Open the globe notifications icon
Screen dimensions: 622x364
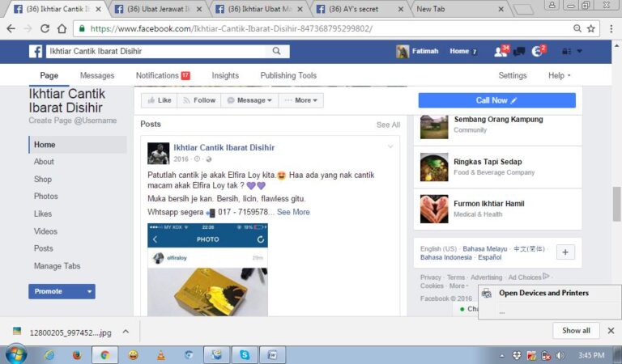point(537,52)
